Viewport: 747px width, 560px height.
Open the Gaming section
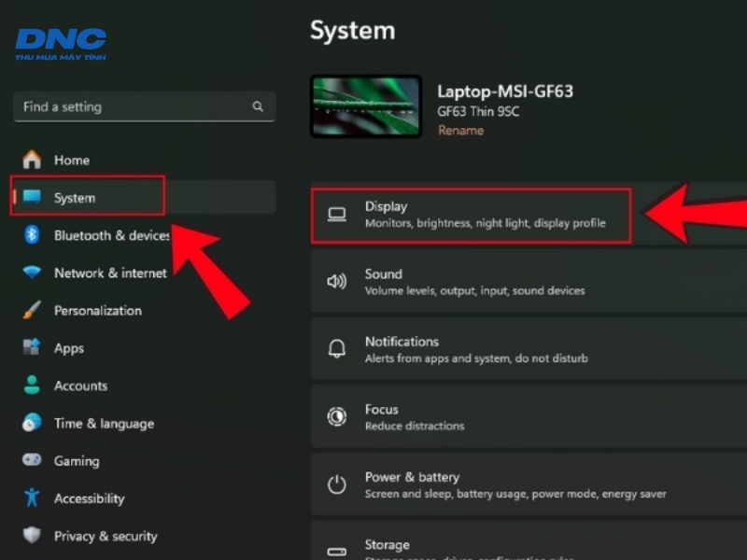click(x=145, y=461)
